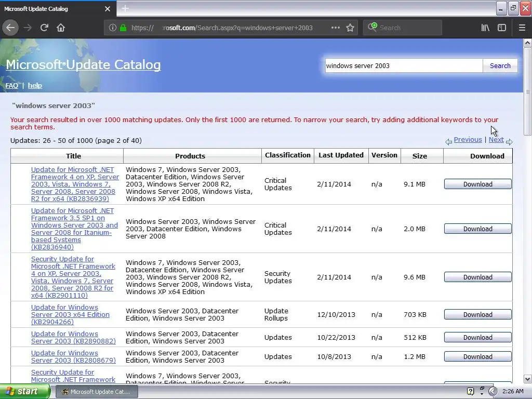Image resolution: width=532 pixels, height=399 pixels.
Task: Open the Firefox Library icon
Action: tap(485, 28)
